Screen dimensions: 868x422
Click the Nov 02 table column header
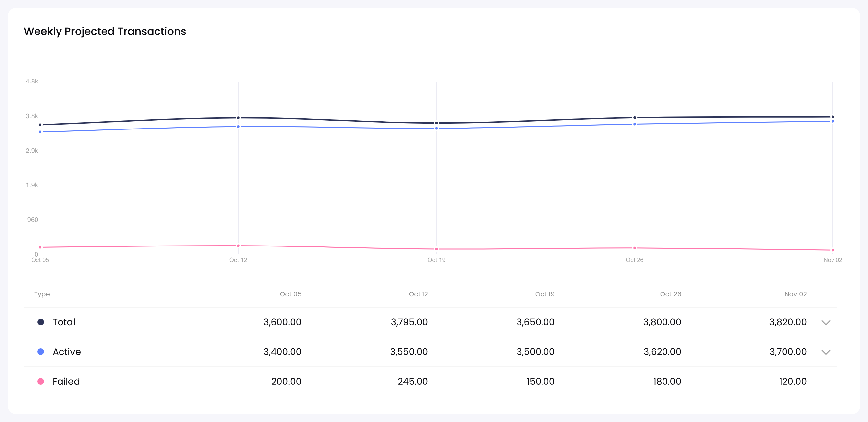click(x=796, y=294)
